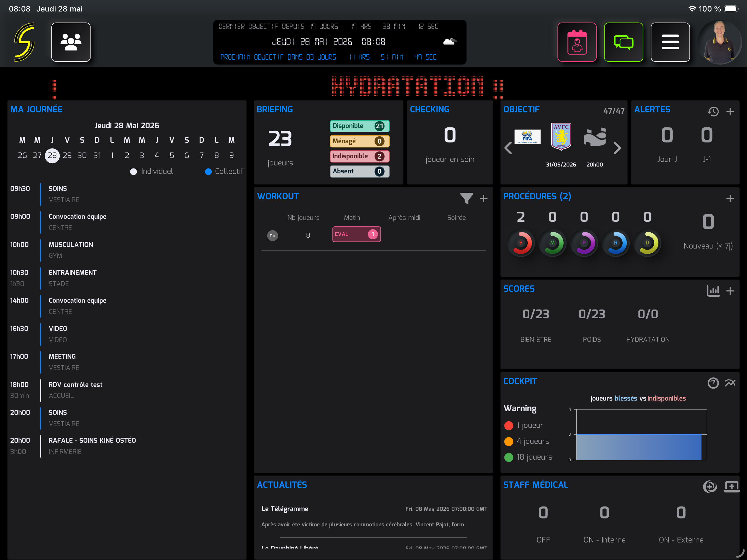Select the purple P procedure ring
This screenshot has height=560, width=747.
coord(584,243)
